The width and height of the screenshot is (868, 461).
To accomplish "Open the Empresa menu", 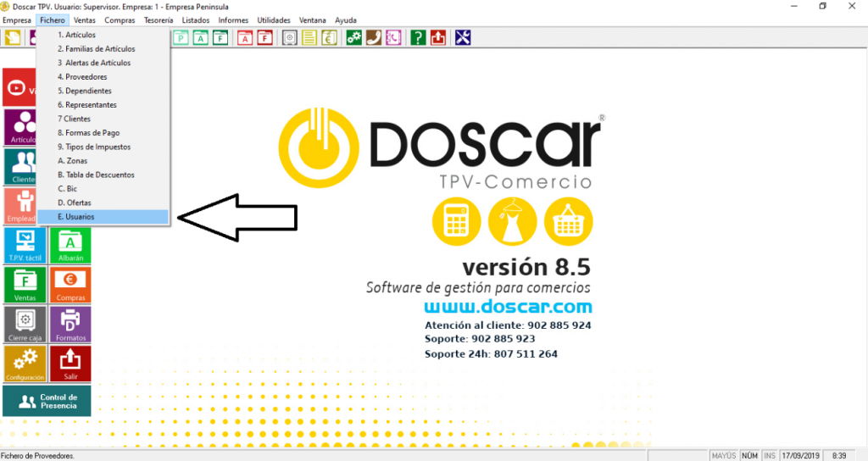I will 17,20.
